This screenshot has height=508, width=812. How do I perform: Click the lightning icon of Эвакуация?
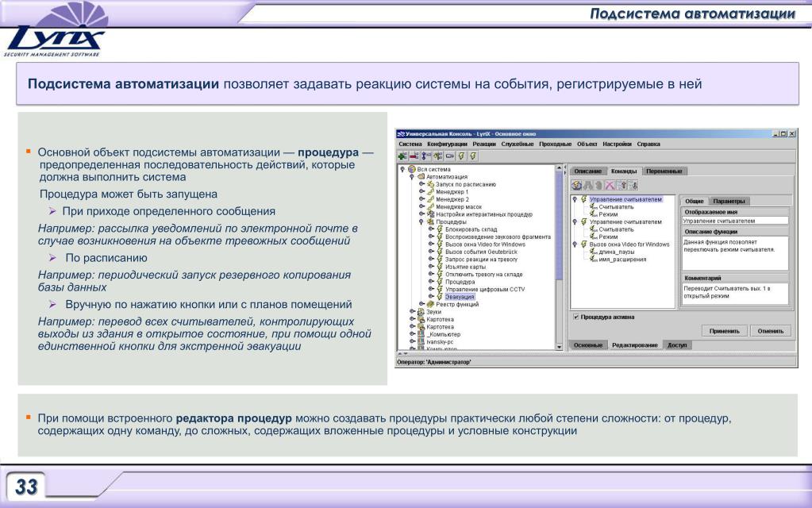tap(440, 297)
